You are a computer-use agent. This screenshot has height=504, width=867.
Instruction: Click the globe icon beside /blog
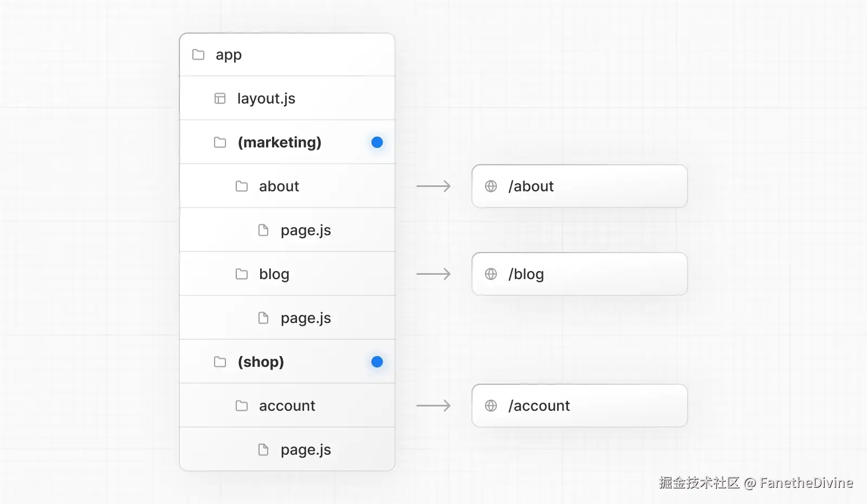(x=491, y=274)
